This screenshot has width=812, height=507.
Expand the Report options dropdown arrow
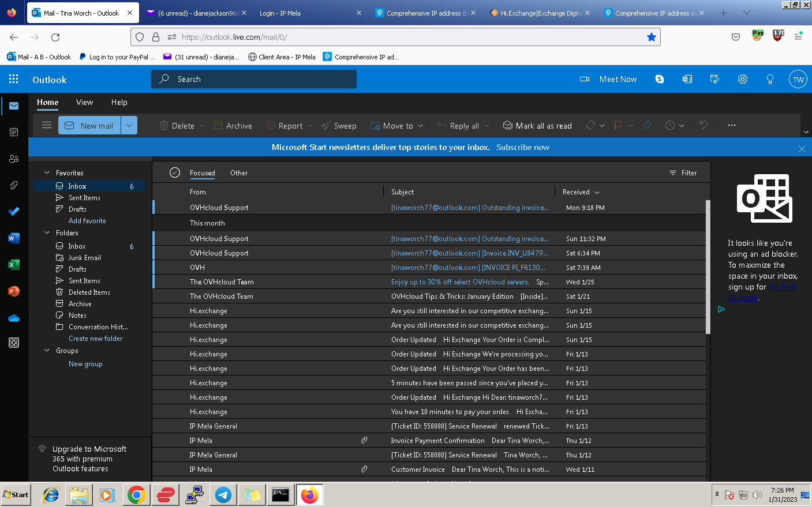[x=310, y=126]
